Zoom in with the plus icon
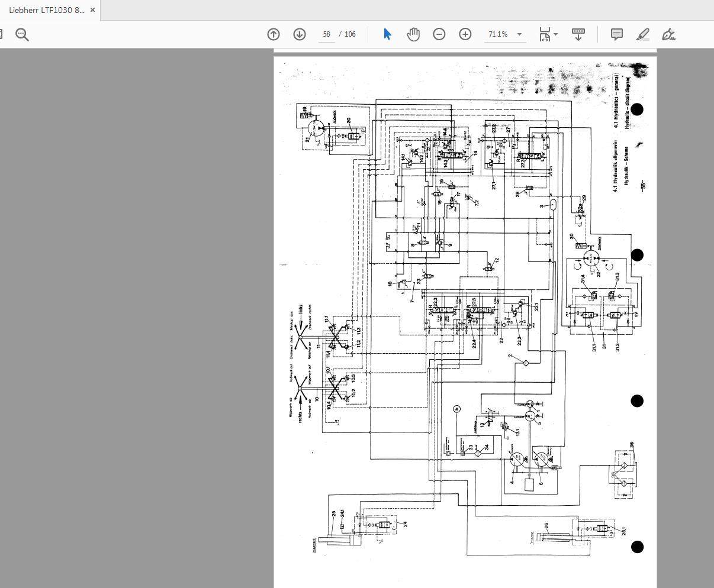The image size is (714, 588). click(465, 34)
